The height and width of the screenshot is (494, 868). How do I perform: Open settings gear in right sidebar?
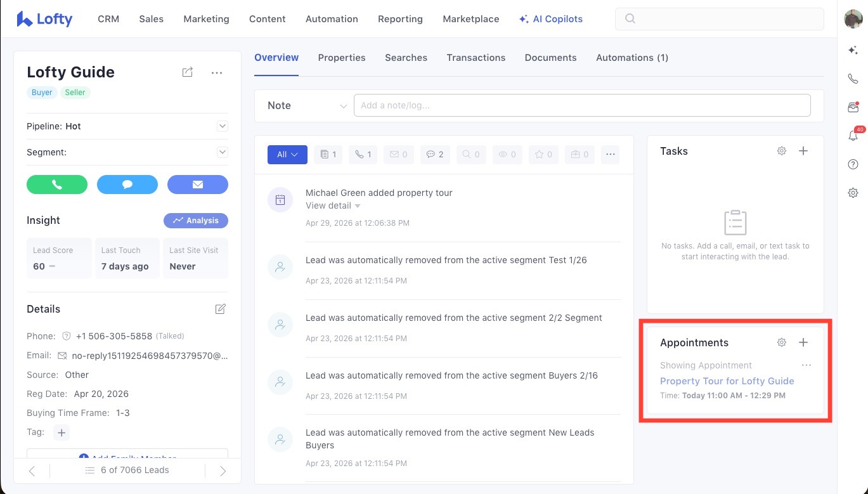click(853, 193)
